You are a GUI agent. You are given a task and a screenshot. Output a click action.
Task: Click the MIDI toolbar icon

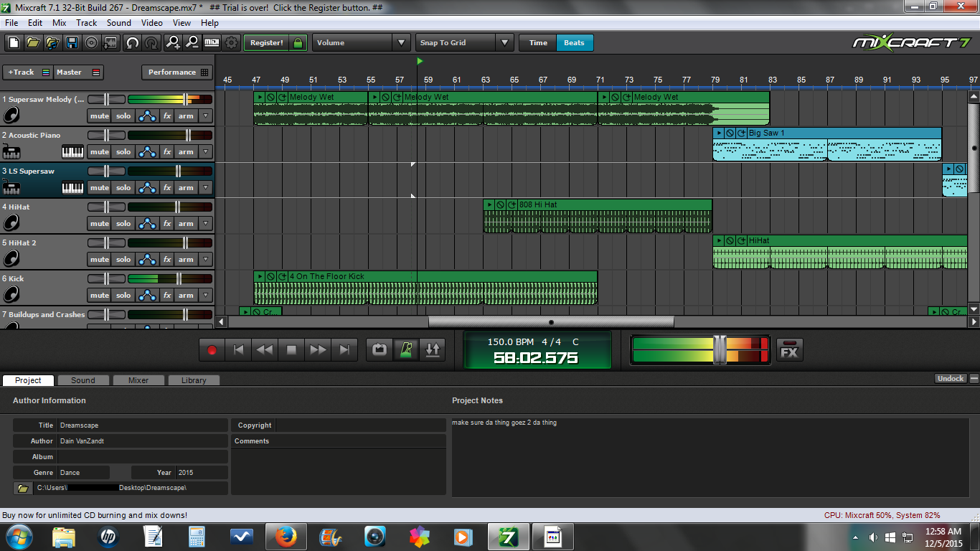[x=212, y=43]
